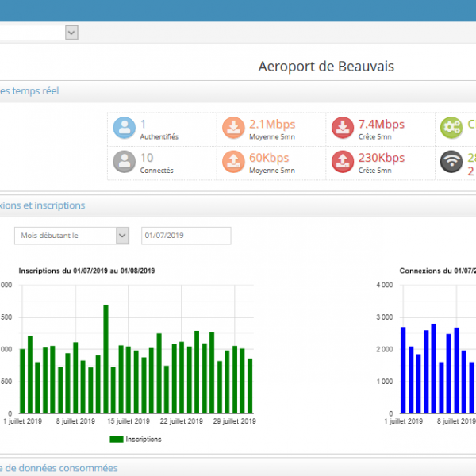Click the Connectés label
This screenshot has width=476, height=476.
tap(156, 171)
